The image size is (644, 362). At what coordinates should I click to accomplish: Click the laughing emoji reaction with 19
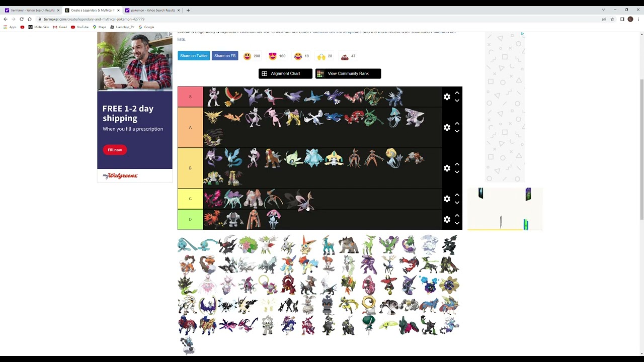point(298,56)
